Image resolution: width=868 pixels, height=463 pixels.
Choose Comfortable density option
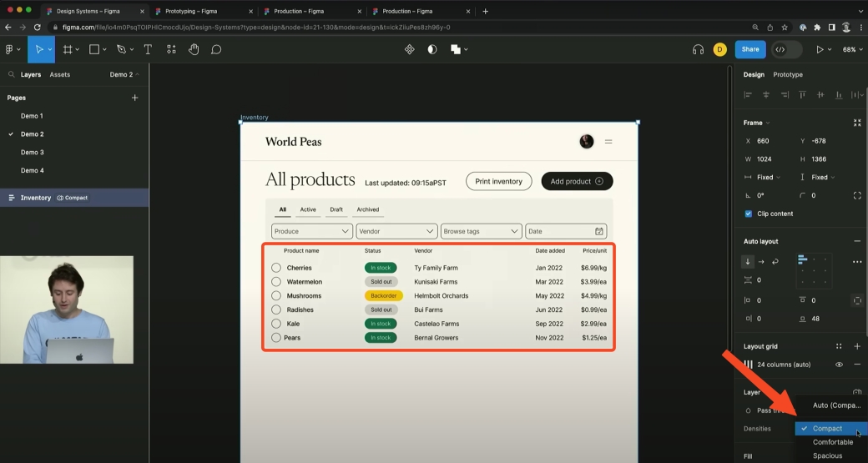pos(831,442)
